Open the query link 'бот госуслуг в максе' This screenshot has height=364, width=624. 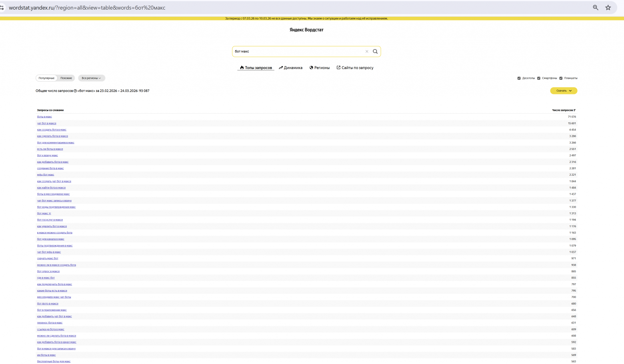(50, 220)
